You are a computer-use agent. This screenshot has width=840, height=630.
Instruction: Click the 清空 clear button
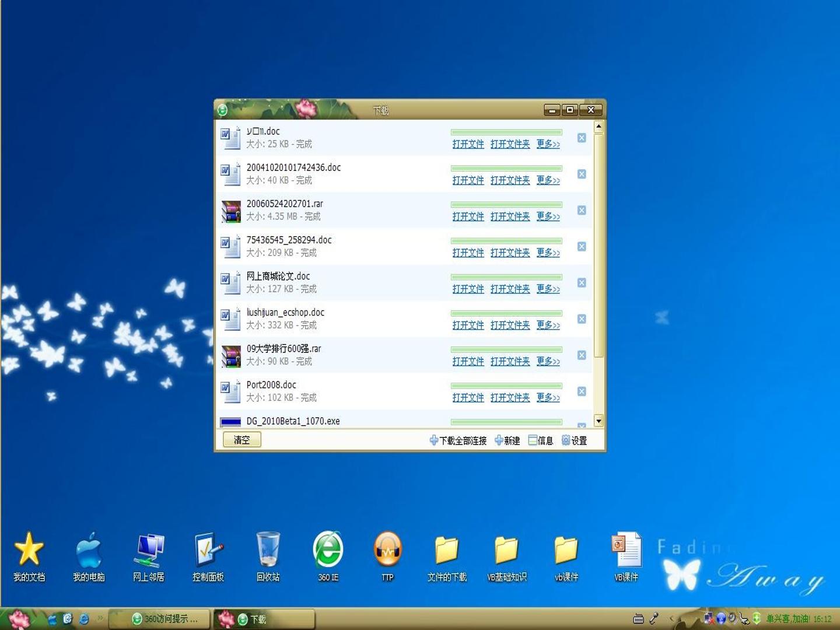click(242, 440)
